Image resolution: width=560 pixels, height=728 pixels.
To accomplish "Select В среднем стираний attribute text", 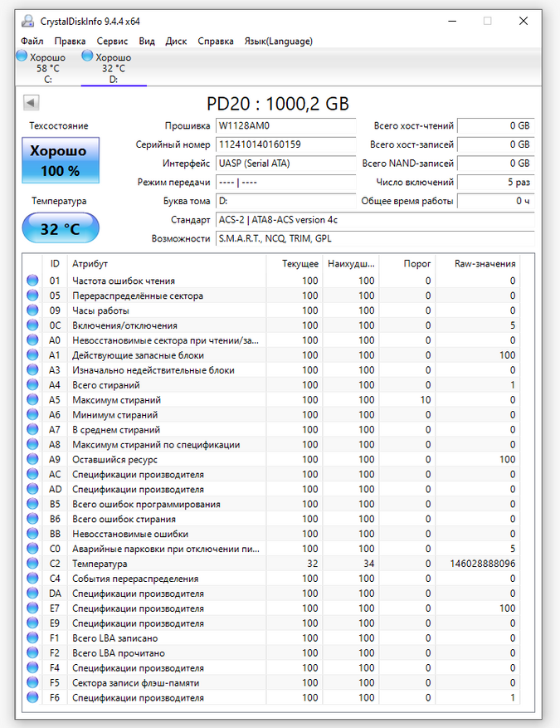I will pos(116,430).
